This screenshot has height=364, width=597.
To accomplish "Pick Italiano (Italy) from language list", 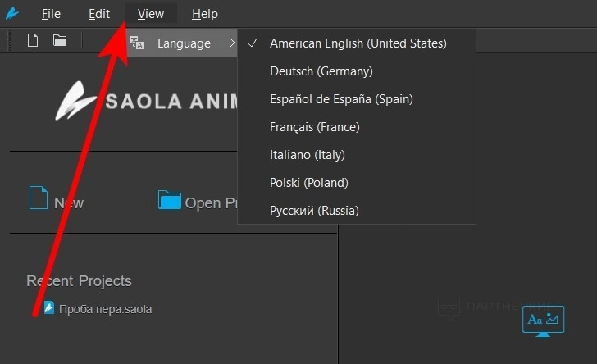I will (x=307, y=155).
